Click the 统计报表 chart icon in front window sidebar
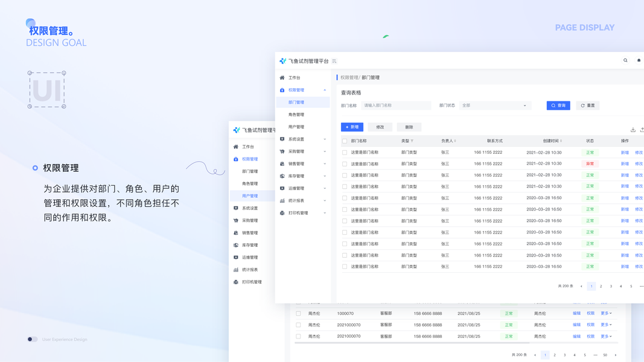The image size is (644, 362). click(282, 201)
